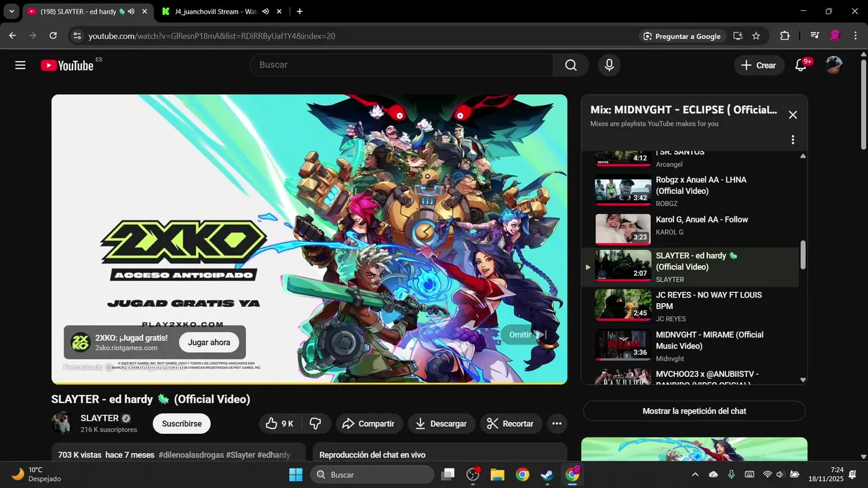Click the Crear button
Viewport: 868px width, 488px height.
point(759,65)
